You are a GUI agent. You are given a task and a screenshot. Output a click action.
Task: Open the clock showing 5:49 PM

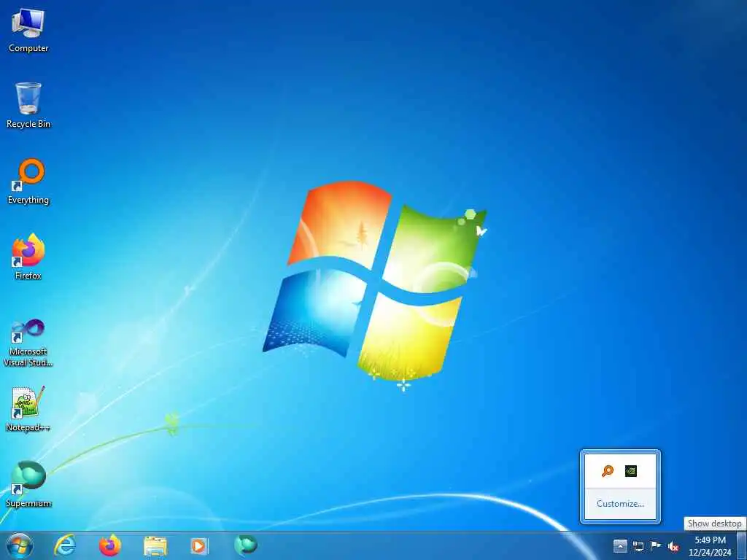coord(710,546)
